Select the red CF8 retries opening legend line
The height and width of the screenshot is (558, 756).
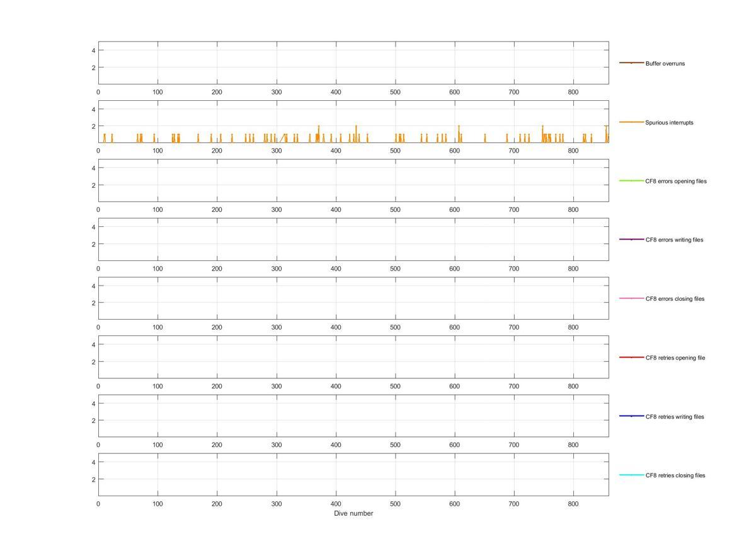tap(631, 357)
